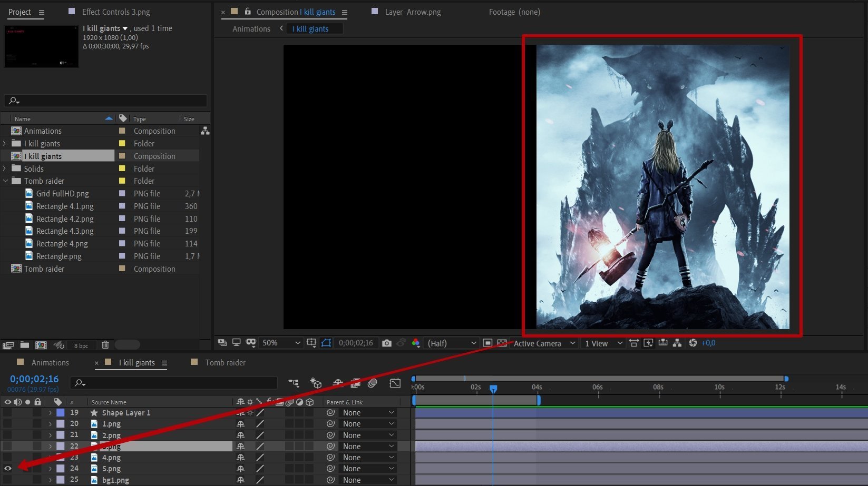Click label color swatch of layer 24
The width and height of the screenshot is (868, 486).
point(61,469)
